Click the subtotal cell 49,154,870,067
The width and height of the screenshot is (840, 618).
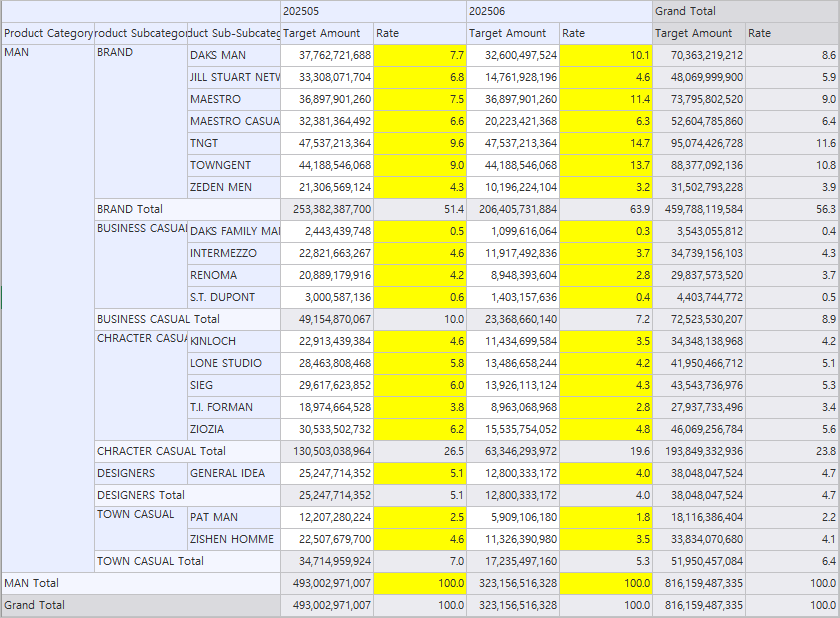327,319
